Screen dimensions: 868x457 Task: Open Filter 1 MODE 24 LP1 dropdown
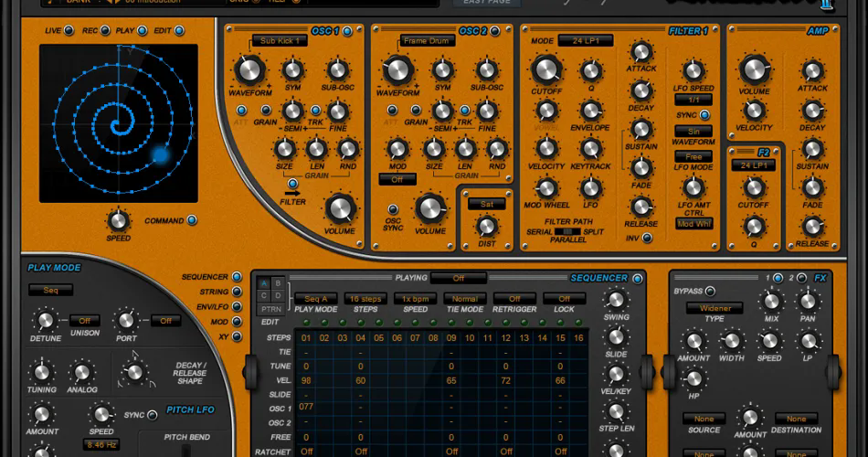tap(586, 40)
